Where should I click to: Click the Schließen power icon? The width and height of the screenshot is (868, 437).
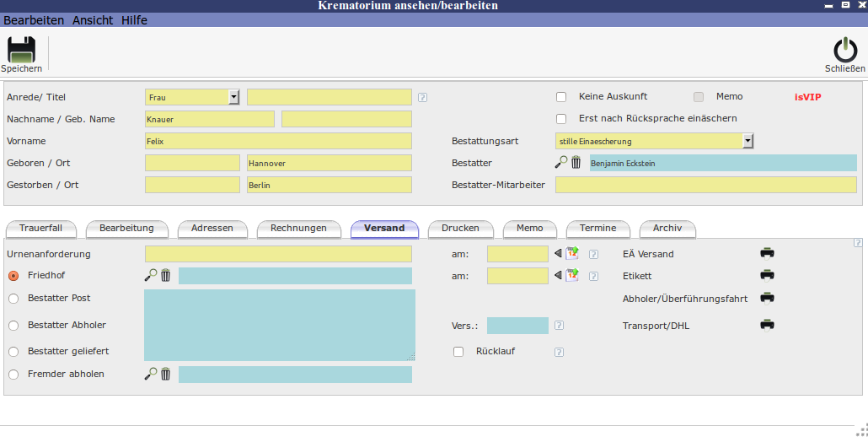tap(844, 50)
